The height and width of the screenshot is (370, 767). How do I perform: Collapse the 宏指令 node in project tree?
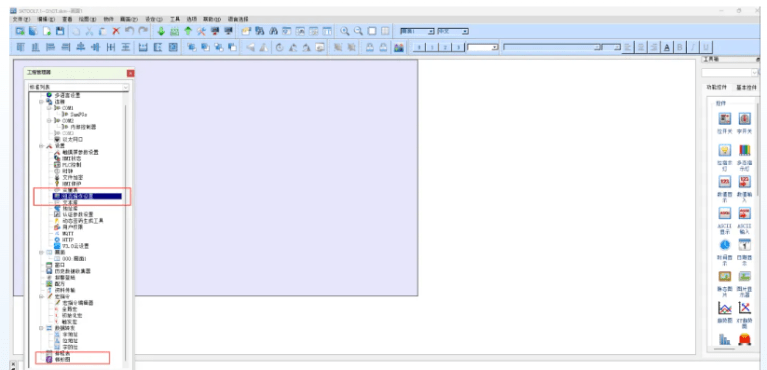click(x=42, y=297)
